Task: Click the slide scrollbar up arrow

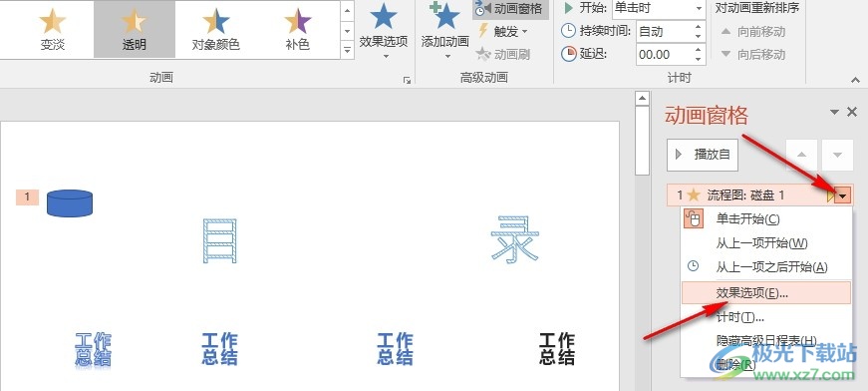Action: click(642, 99)
